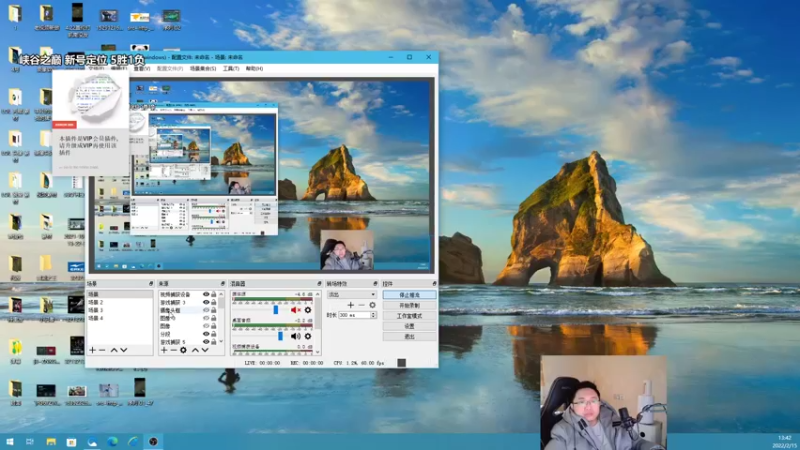Toggle eye of the source ending in 3
The image size is (800, 450).
(206, 302)
